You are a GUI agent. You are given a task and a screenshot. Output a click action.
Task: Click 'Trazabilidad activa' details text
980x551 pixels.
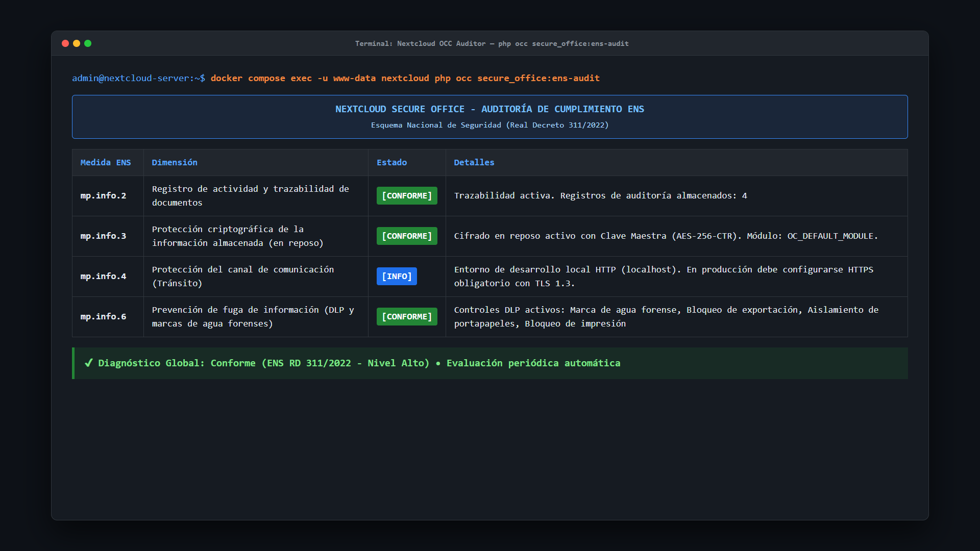point(600,196)
